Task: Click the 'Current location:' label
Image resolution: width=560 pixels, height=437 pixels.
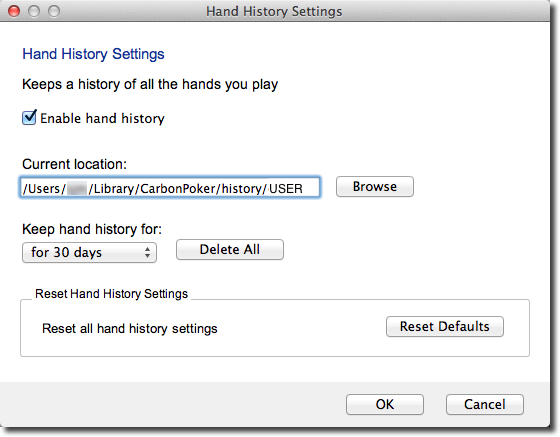Action: coord(74,164)
